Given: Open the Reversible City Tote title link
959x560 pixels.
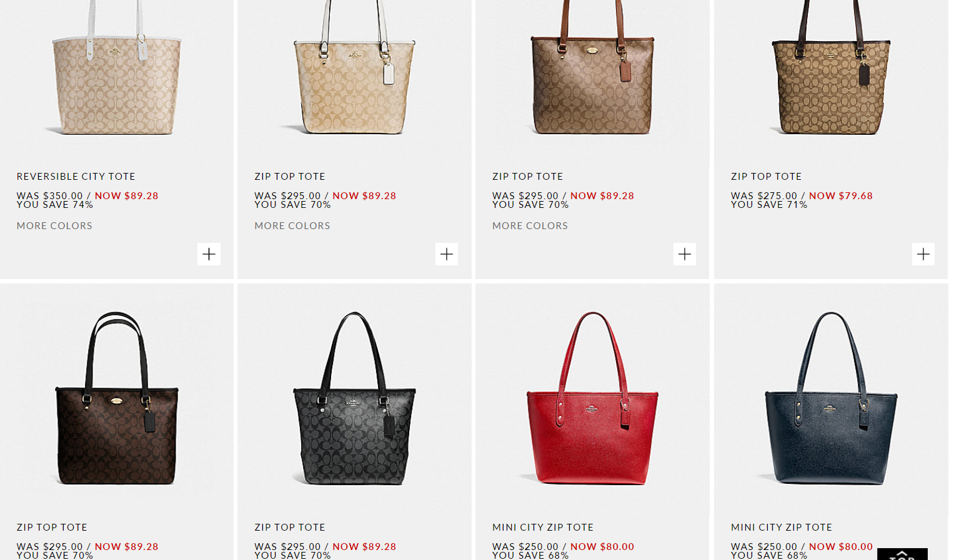Looking at the screenshot, I should coord(76,177).
